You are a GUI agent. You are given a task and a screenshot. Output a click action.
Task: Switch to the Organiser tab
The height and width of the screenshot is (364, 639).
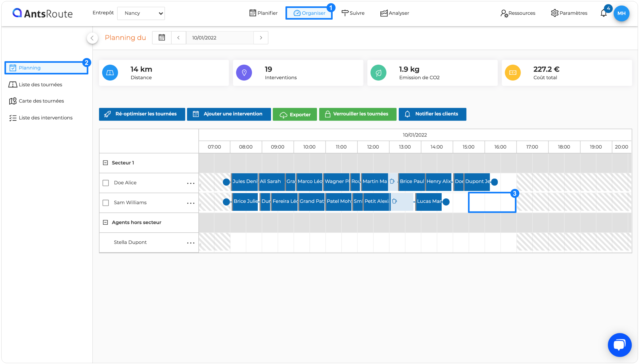309,13
